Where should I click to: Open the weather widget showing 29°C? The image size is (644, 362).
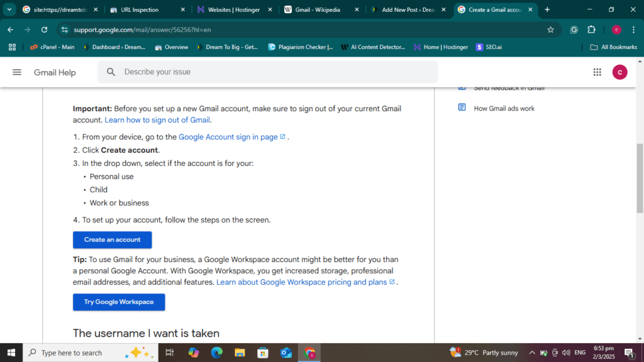(x=484, y=353)
